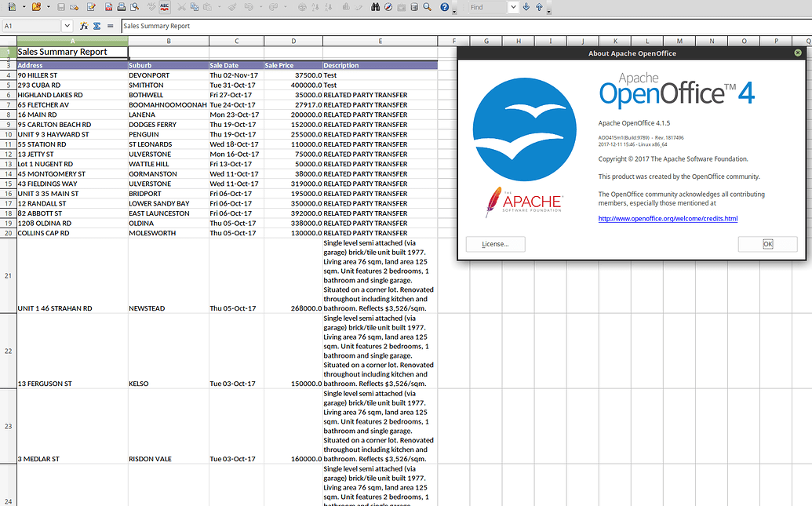Expand the Find field history dropdown
Image resolution: width=812 pixels, height=506 pixels.
pos(512,7)
